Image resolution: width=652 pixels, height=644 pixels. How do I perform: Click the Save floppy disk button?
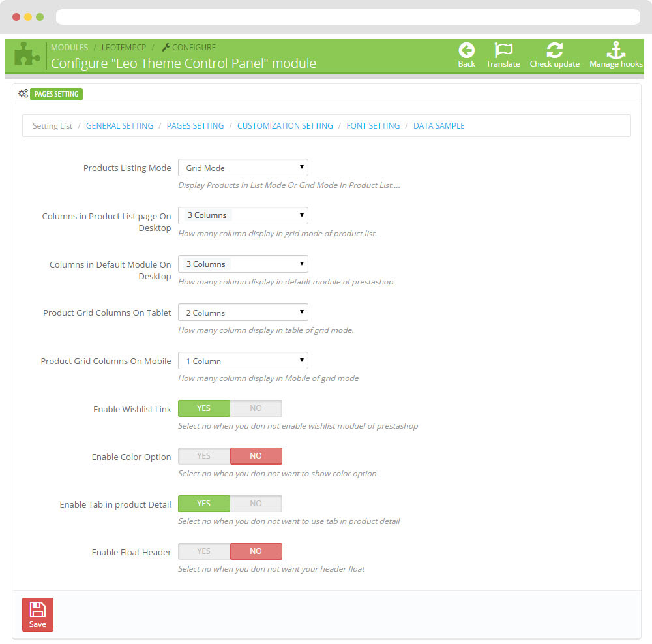coord(38,615)
